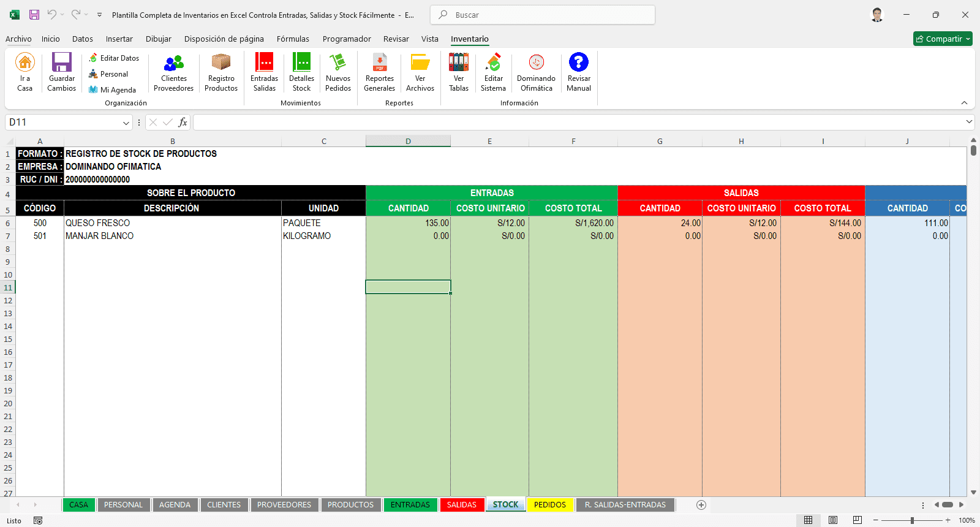Click the Undo arrow in title bar

coord(51,15)
